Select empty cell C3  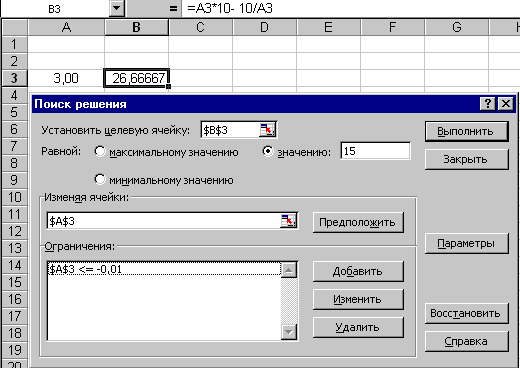point(201,78)
